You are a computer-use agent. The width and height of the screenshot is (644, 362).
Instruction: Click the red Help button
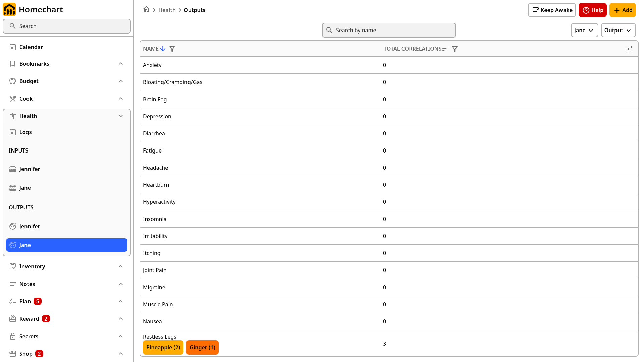click(x=592, y=10)
